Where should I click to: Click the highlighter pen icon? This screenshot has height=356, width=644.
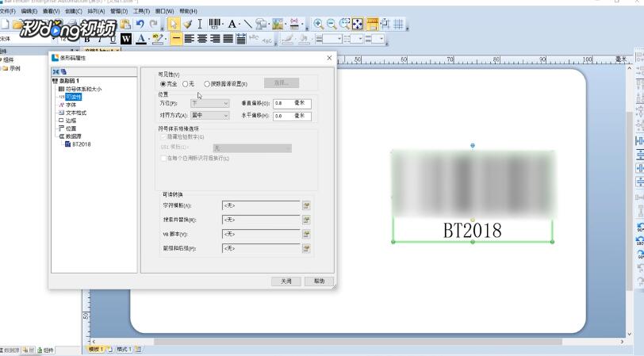158,39
